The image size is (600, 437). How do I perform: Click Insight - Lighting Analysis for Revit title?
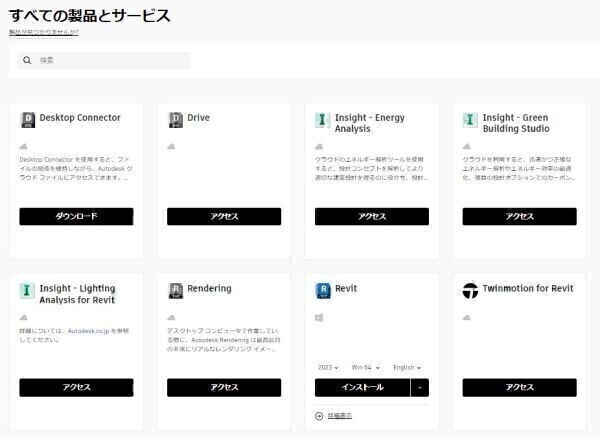(x=77, y=294)
